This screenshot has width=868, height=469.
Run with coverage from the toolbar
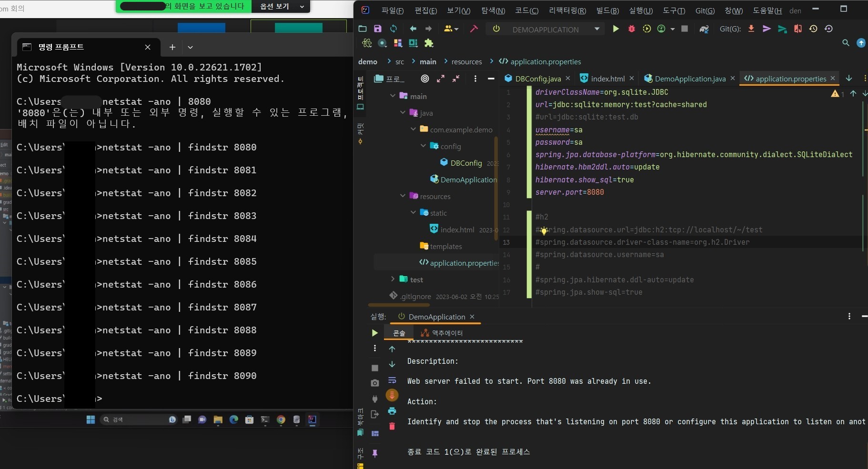[646, 29]
